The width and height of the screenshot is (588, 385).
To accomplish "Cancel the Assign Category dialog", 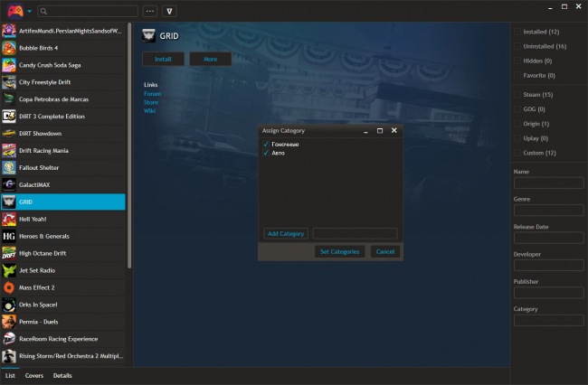I will point(385,251).
